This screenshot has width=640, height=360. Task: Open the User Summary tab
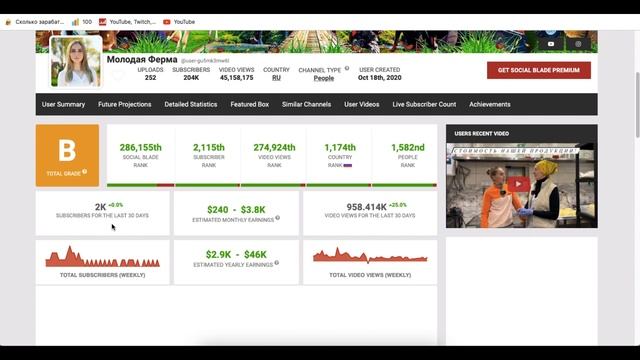[x=63, y=104]
